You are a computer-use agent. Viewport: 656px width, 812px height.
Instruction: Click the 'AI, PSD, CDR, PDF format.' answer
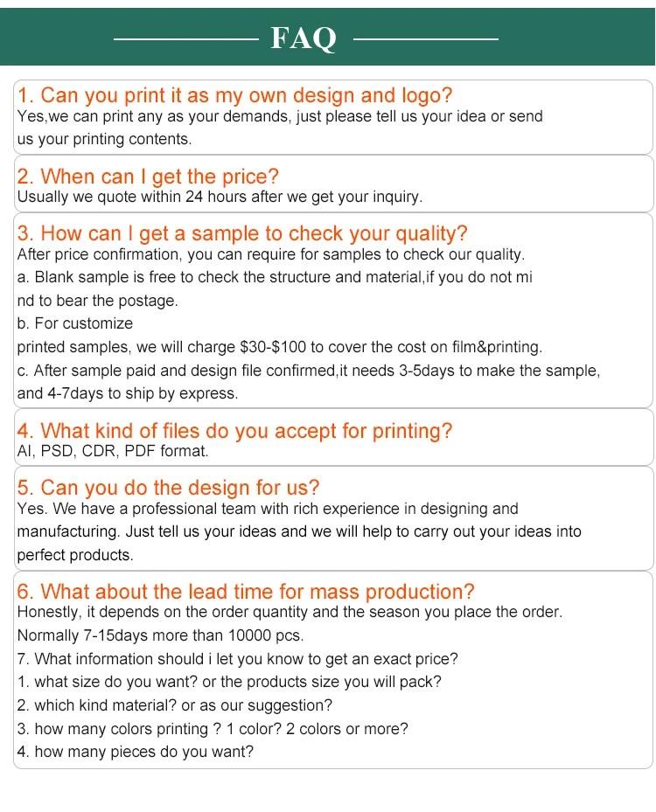pos(113,451)
